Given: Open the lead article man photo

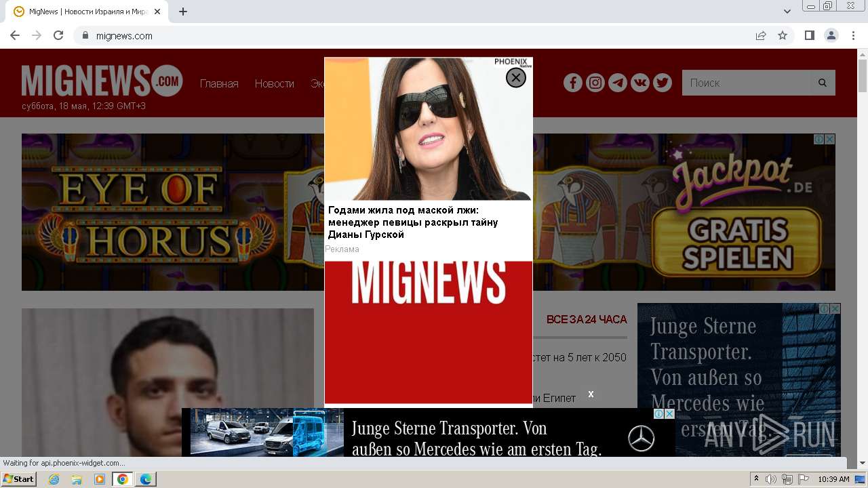Looking at the screenshot, I should click(167, 382).
